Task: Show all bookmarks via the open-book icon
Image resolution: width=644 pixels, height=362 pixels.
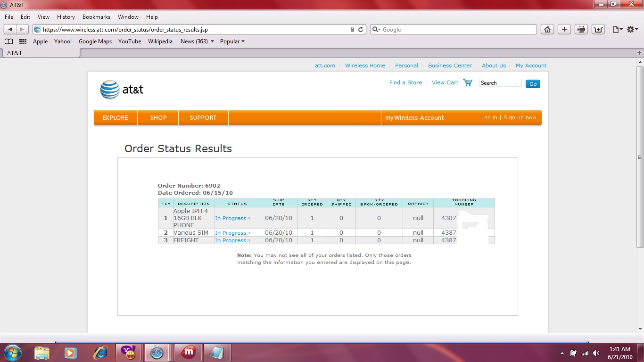Action: point(8,41)
